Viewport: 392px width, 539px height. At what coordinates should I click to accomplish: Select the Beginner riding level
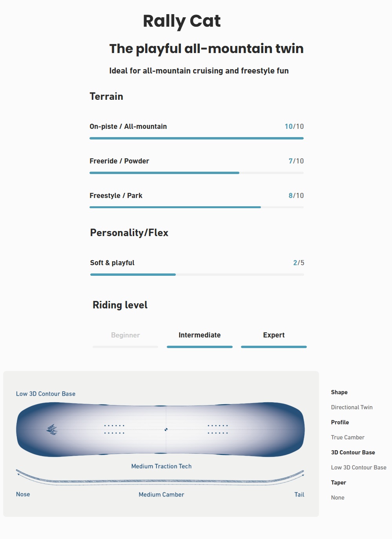[126, 335]
